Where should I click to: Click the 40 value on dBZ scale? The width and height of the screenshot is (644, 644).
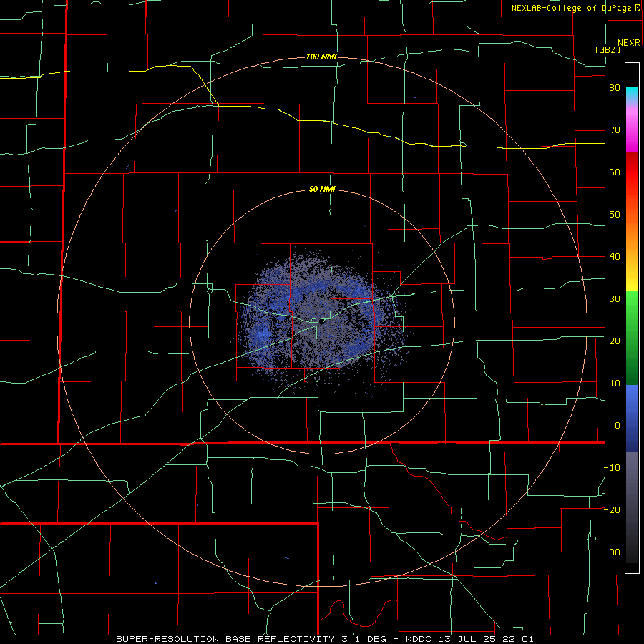(x=615, y=257)
